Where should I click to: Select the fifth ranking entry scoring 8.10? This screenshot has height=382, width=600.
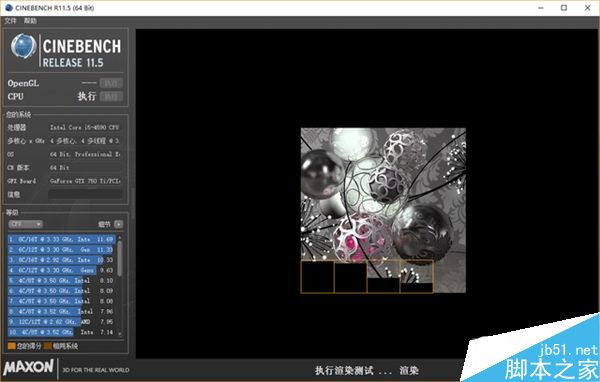coord(62,281)
